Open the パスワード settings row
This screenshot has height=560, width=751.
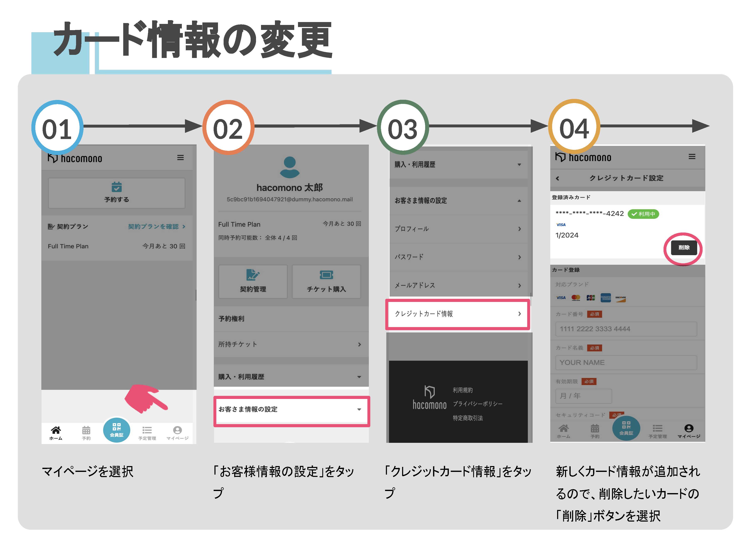pos(458,257)
